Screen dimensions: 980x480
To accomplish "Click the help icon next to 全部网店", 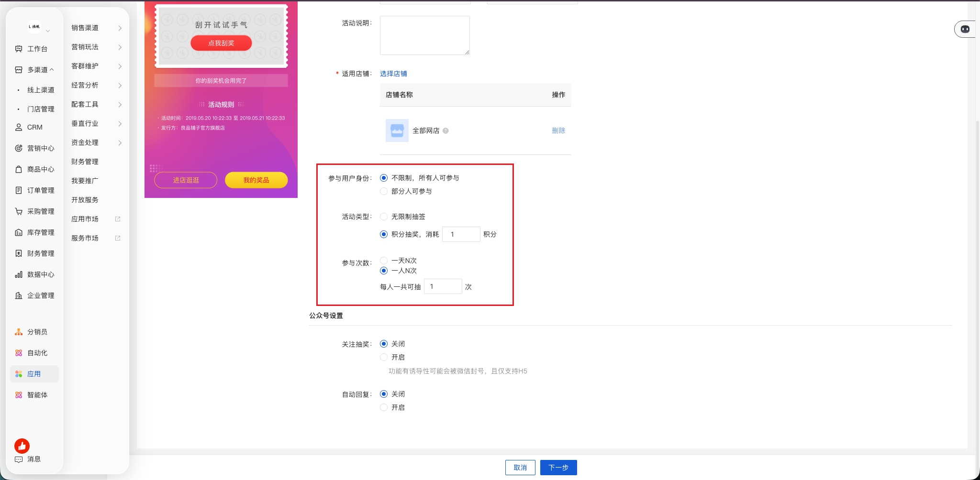I will pyautogui.click(x=445, y=131).
